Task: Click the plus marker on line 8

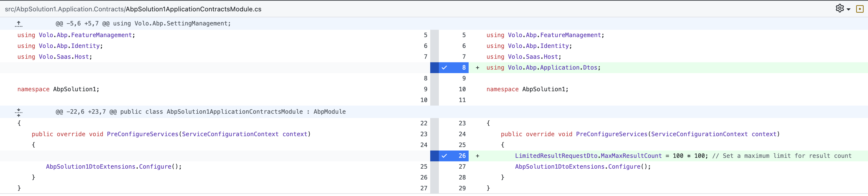Action: tap(477, 68)
